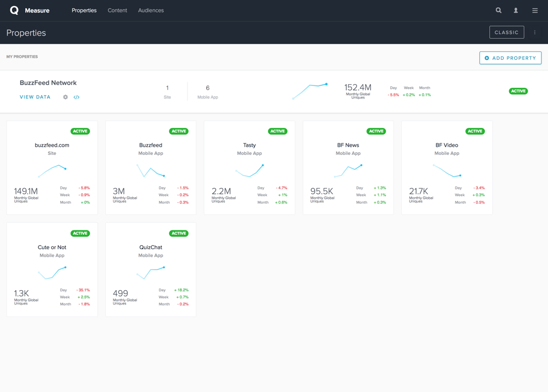
Task: Open the vertical dots options menu
Action: pyautogui.click(x=535, y=32)
